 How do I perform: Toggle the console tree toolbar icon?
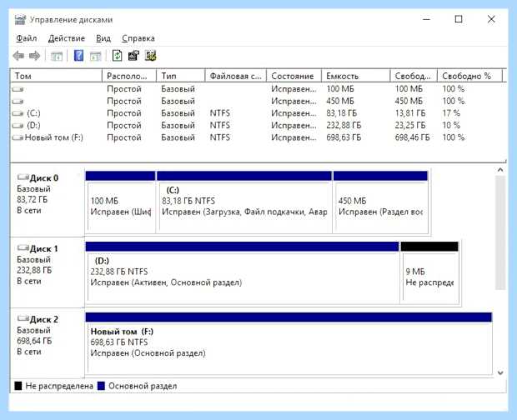[57, 56]
